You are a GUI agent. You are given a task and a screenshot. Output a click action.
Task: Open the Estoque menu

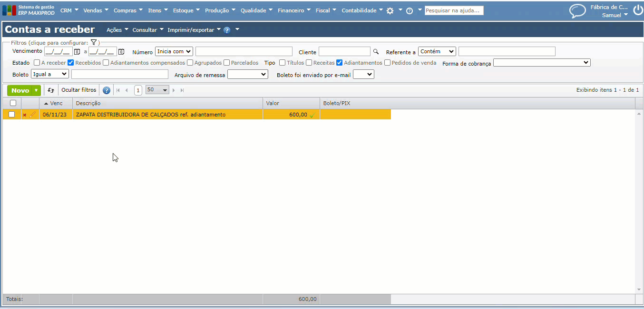coord(187,10)
